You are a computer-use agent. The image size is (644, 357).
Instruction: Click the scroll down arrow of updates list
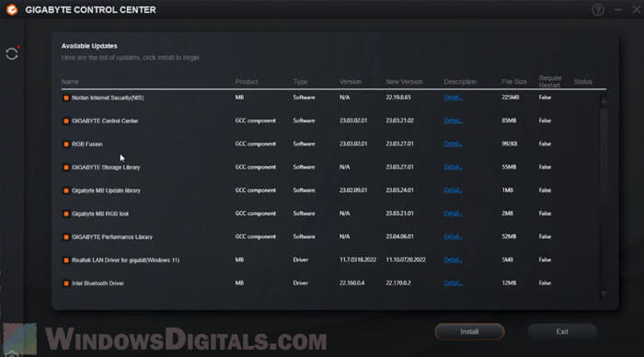pyautogui.click(x=604, y=294)
